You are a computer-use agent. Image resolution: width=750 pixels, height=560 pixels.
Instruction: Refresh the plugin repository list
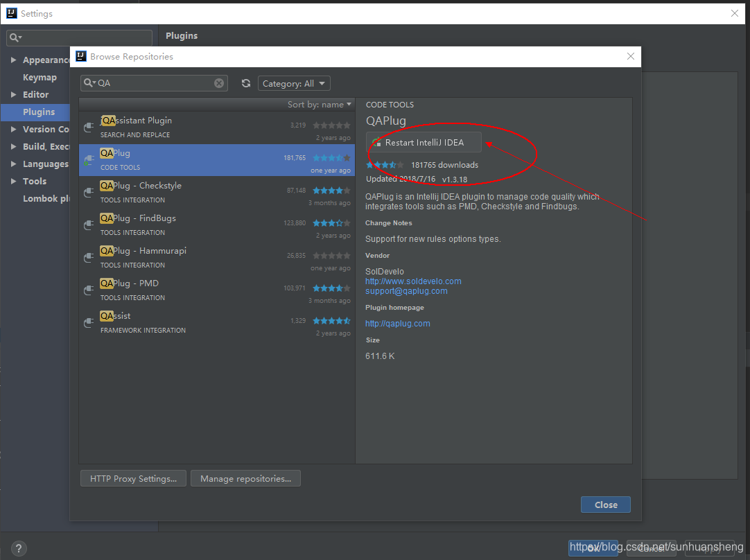click(246, 83)
